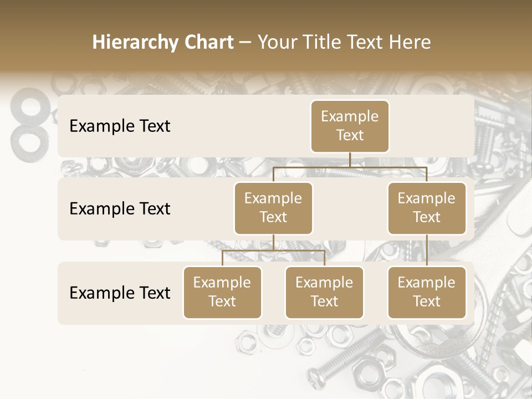The width and height of the screenshot is (532, 399).
Task: Click the connector line below the top box
Action: pyautogui.click(x=350, y=160)
